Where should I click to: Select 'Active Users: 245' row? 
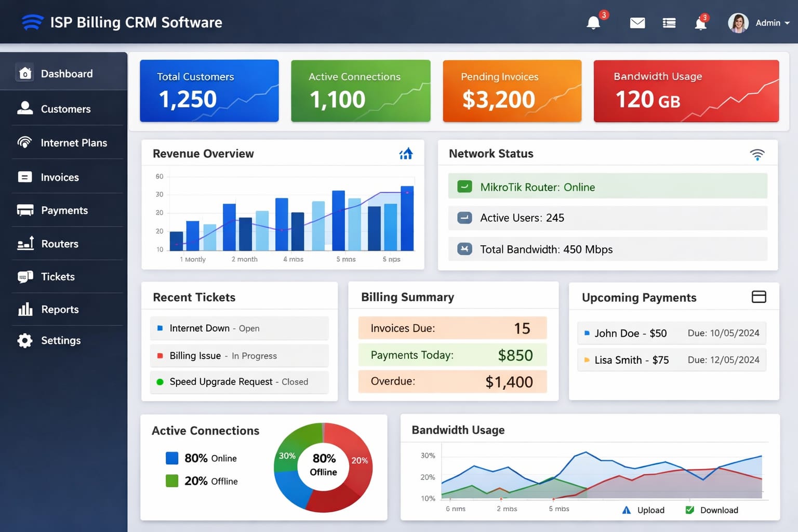[608, 218]
